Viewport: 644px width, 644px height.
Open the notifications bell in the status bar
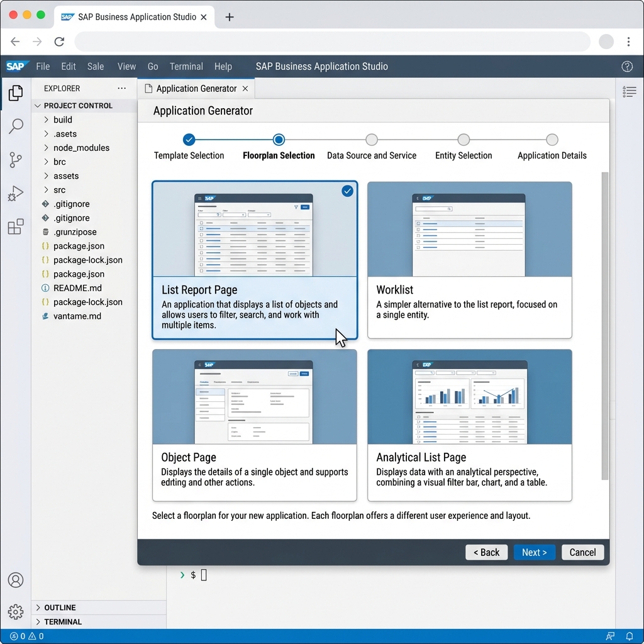(629, 636)
